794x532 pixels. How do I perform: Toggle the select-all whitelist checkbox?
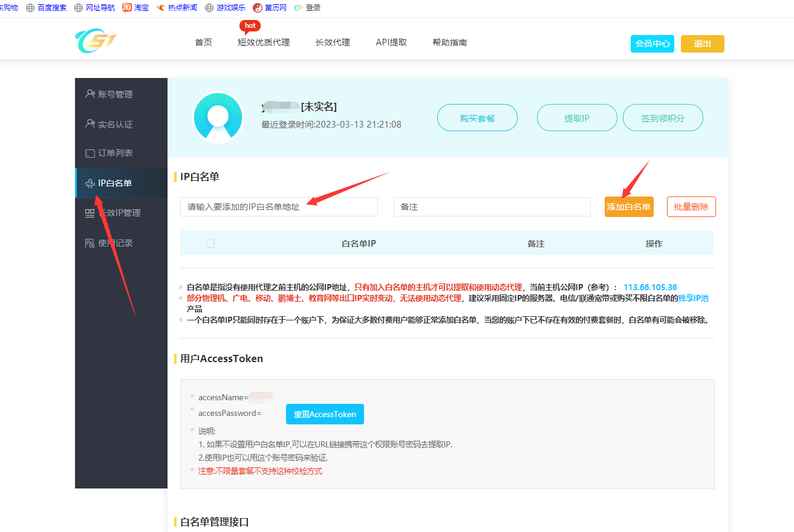pyautogui.click(x=210, y=244)
